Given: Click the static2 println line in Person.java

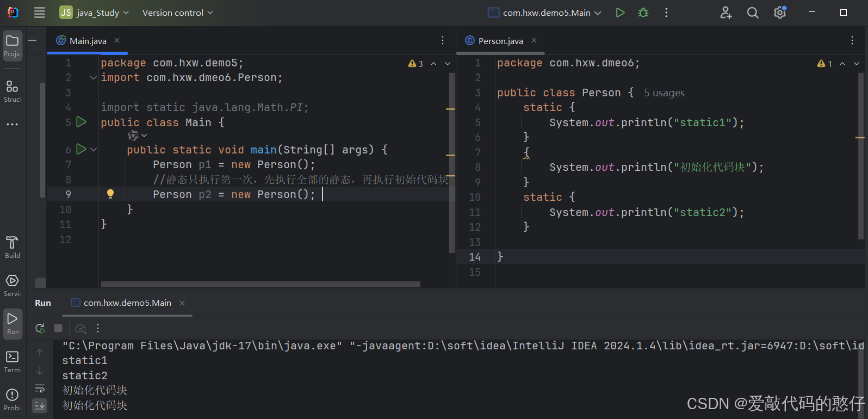Looking at the screenshot, I should tap(647, 212).
